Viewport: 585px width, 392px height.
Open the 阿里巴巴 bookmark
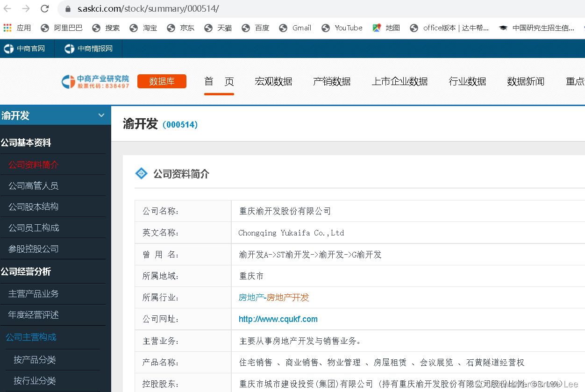(x=62, y=28)
